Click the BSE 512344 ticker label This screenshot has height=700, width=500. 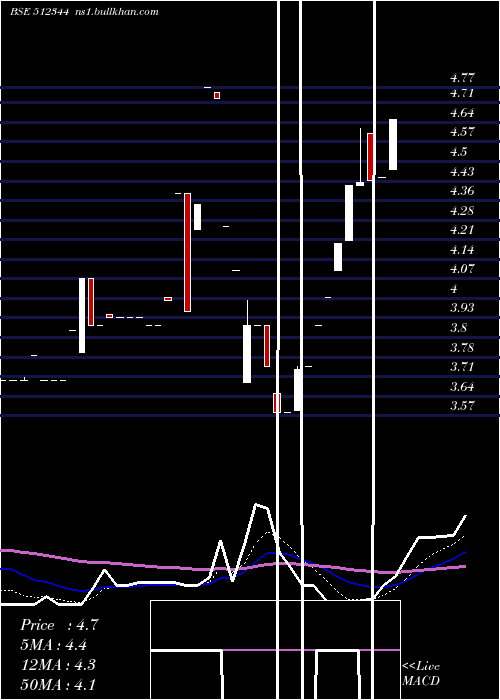tap(39, 12)
